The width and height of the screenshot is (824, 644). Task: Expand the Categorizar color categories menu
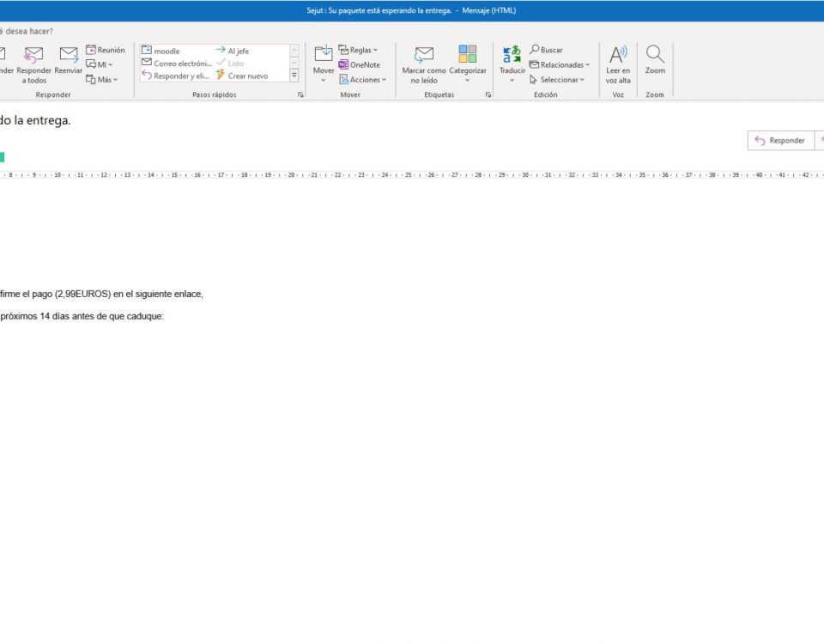pyautogui.click(x=468, y=80)
